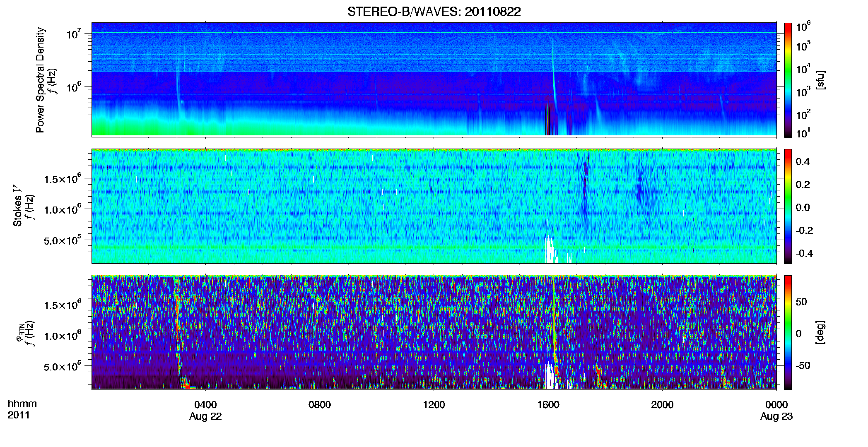Click the Power Spectral Density axis label
The width and height of the screenshot is (868, 447).
pos(40,80)
